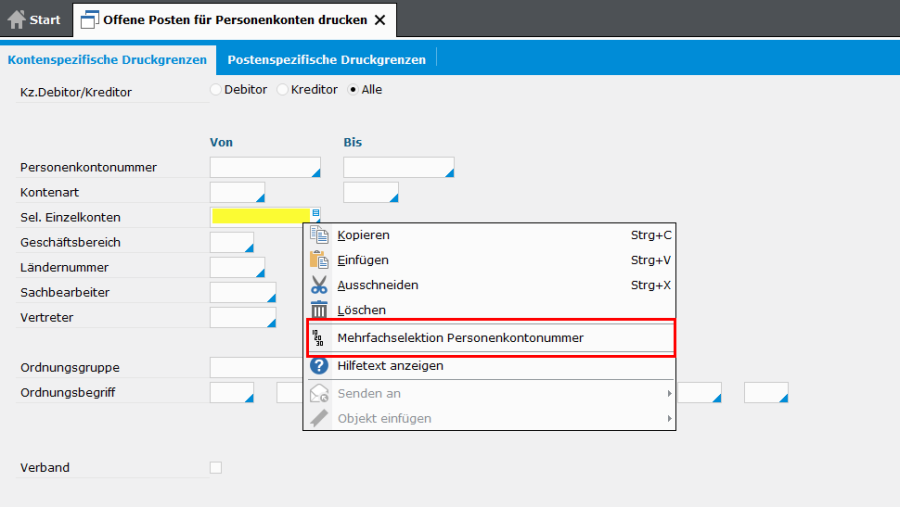Click the Hilfetext question mark icon

319,366
